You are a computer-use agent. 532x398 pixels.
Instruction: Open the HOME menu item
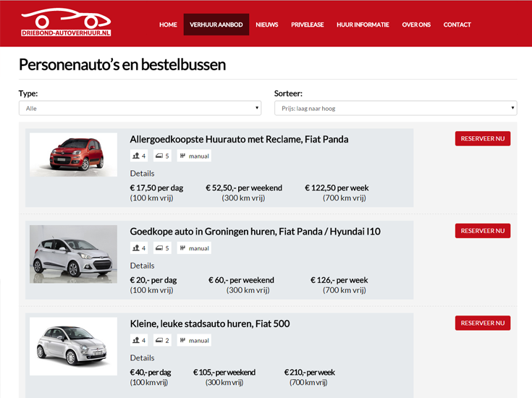click(168, 25)
